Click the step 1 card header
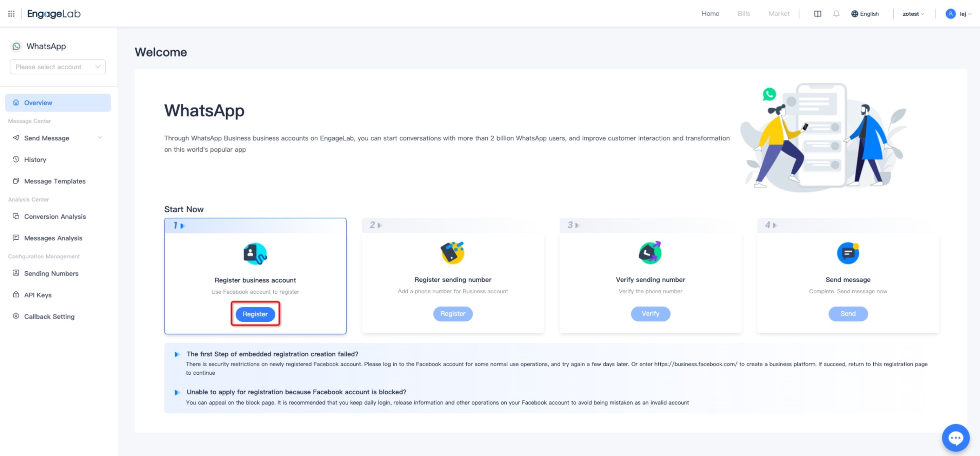Screen dimensions: 980x456 point(255,226)
